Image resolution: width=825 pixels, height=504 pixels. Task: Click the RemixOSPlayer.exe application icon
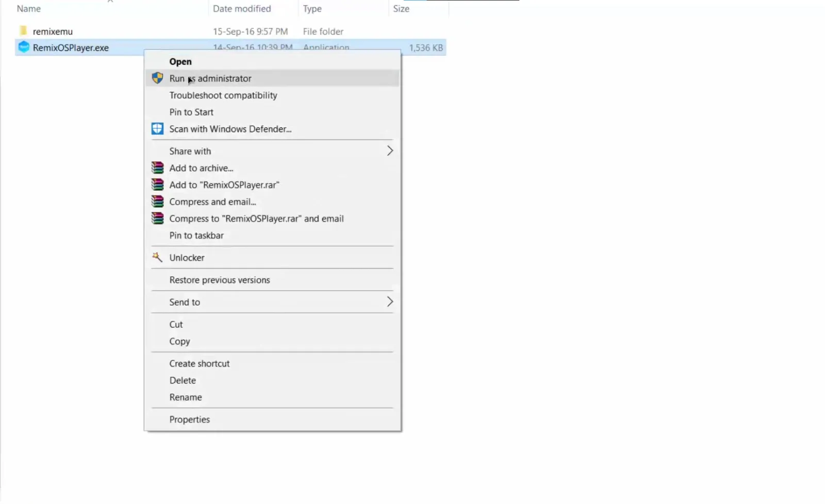24,47
